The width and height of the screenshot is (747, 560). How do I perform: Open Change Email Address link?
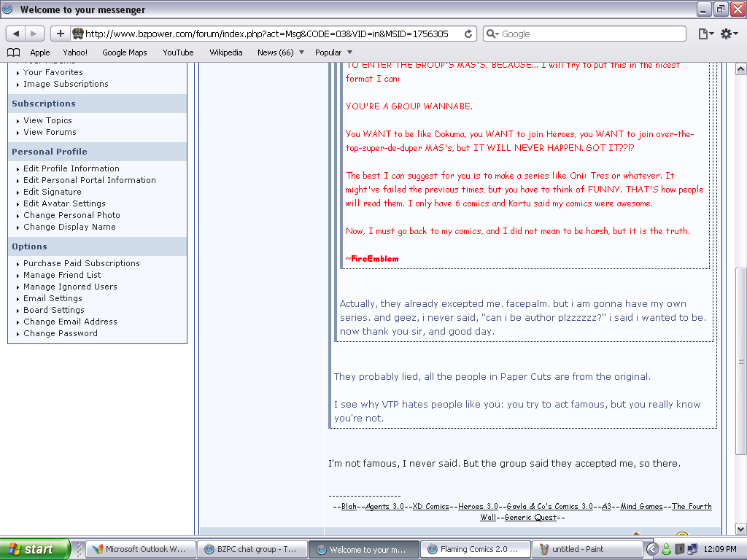coord(70,322)
